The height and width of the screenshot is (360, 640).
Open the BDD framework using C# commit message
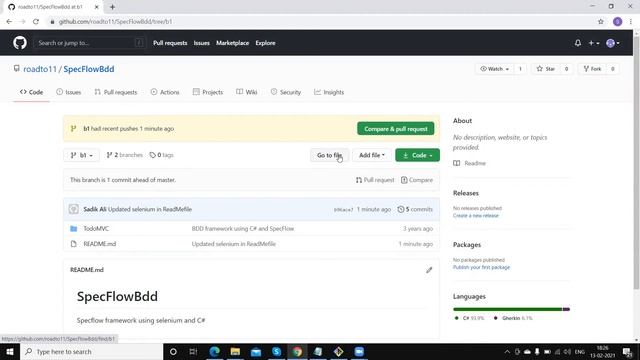pyautogui.click(x=243, y=229)
